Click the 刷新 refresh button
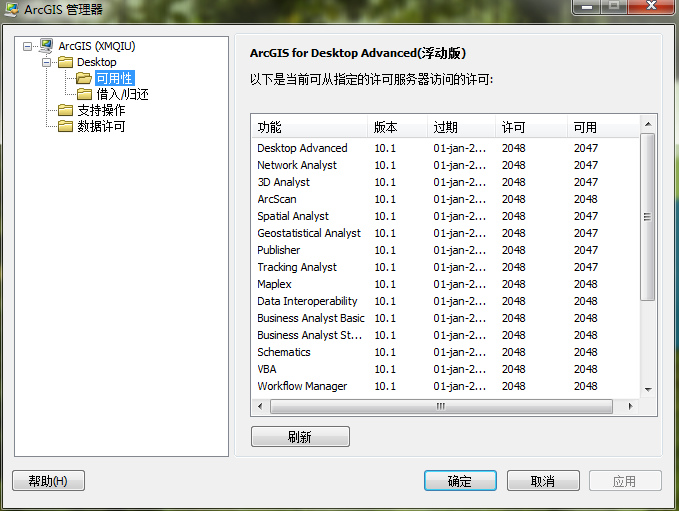Image resolution: width=679 pixels, height=511 pixels. click(300, 437)
